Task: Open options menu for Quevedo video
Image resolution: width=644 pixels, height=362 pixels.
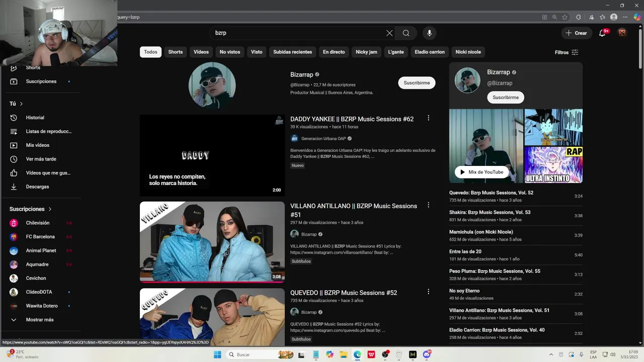Action: [428, 292]
